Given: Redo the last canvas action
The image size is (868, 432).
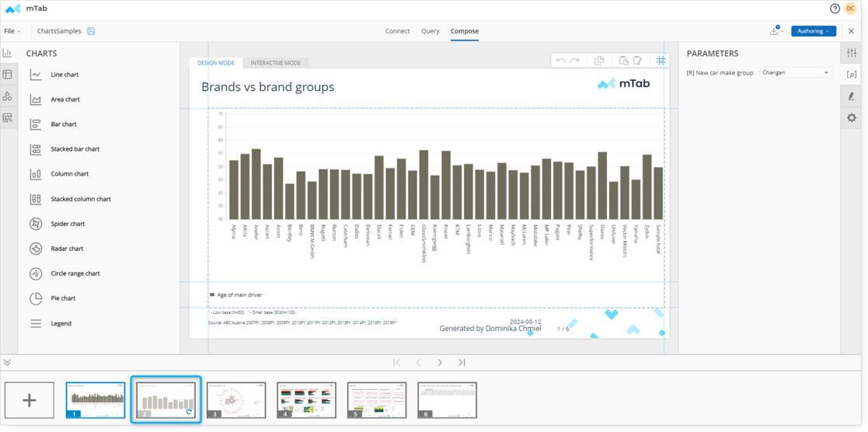Looking at the screenshot, I should point(574,61).
